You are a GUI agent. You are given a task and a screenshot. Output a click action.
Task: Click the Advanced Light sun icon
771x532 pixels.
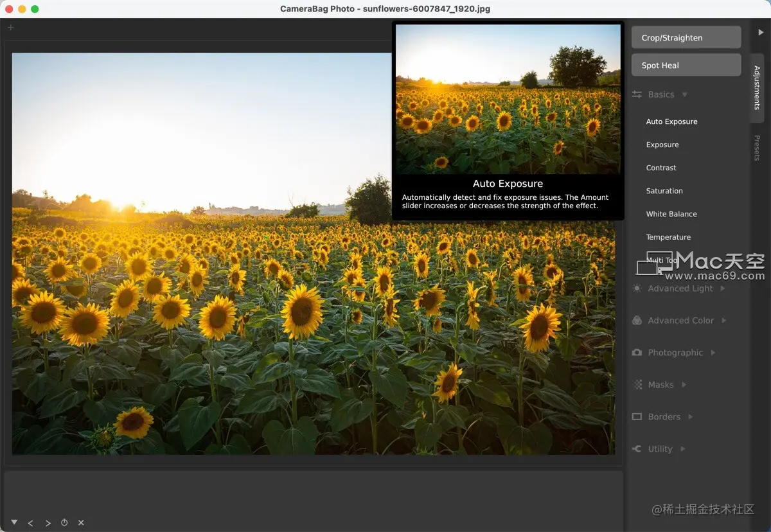point(637,288)
